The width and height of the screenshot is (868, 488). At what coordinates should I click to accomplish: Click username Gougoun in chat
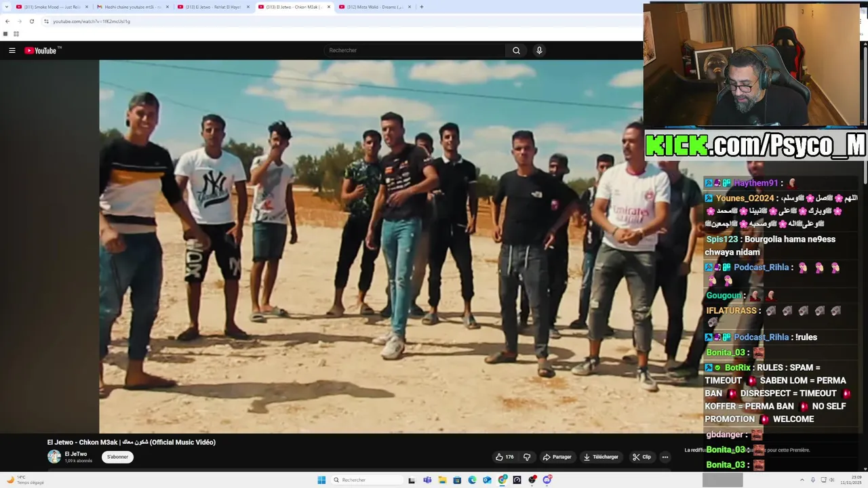click(x=724, y=296)
